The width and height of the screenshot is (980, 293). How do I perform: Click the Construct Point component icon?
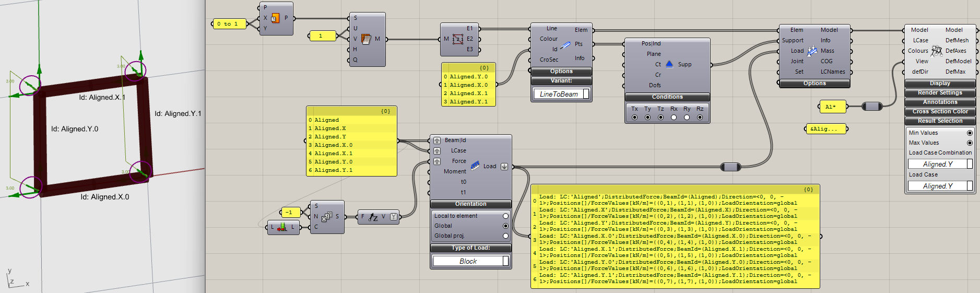(275, 18)
